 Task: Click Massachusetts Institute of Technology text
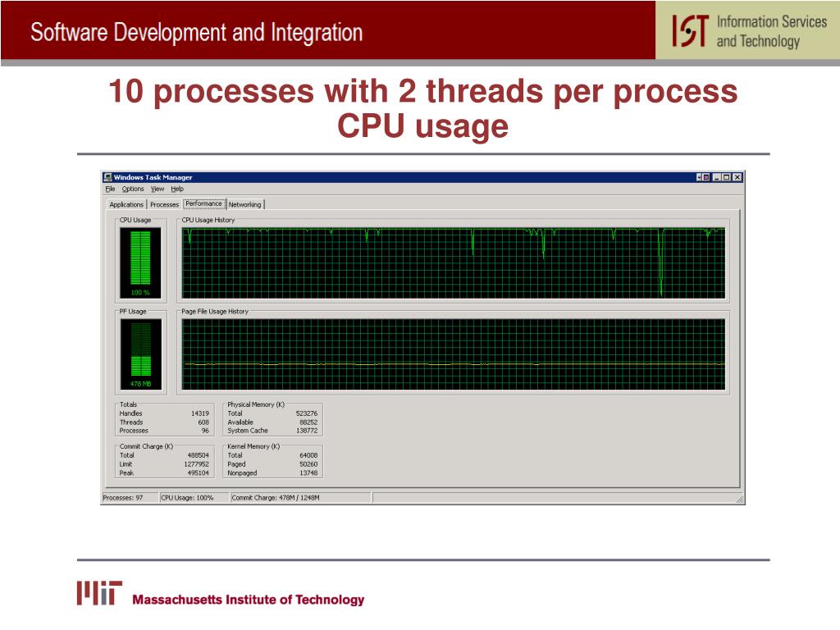click(x=248, y=600)
